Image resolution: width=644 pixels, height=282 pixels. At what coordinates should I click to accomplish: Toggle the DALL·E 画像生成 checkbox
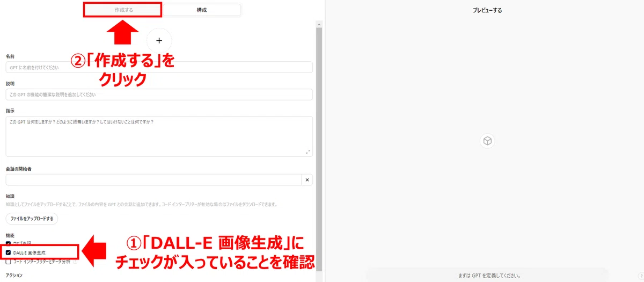pos(8,252)
